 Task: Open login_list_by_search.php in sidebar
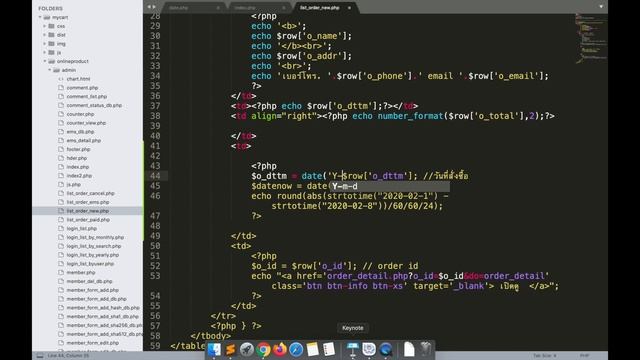[x=94, y=246]
